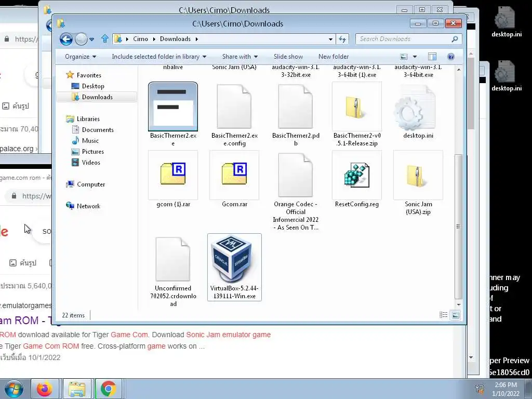The image size is (532, 399).
Task: Click Slide show in the toolbar
Action: pyautogui.click(x=288, y=57)
